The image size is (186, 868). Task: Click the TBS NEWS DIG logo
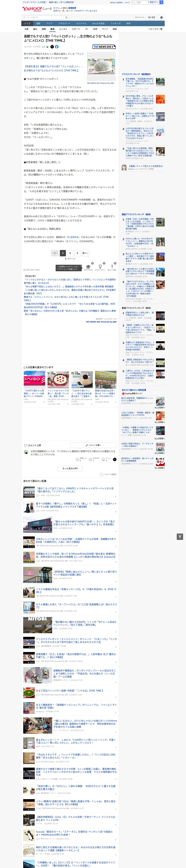point(104,47)
